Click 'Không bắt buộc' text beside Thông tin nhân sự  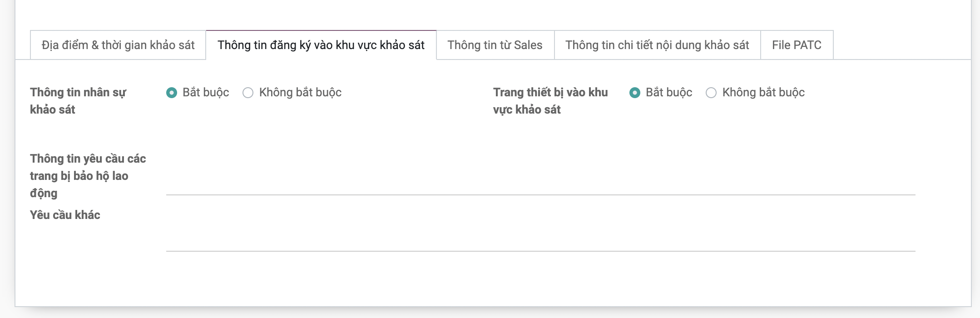pyautogui.click(x=300, y=93)
